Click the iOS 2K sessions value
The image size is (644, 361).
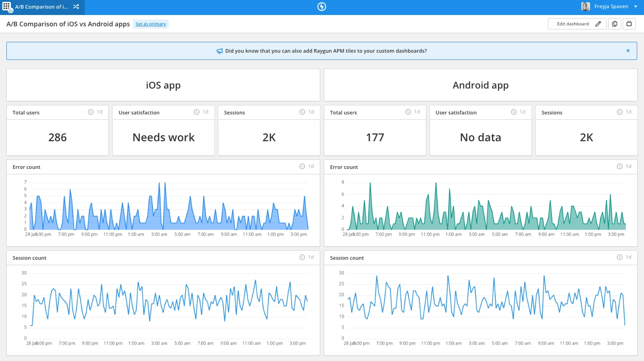pyautogui.click(x=269, y=138)
